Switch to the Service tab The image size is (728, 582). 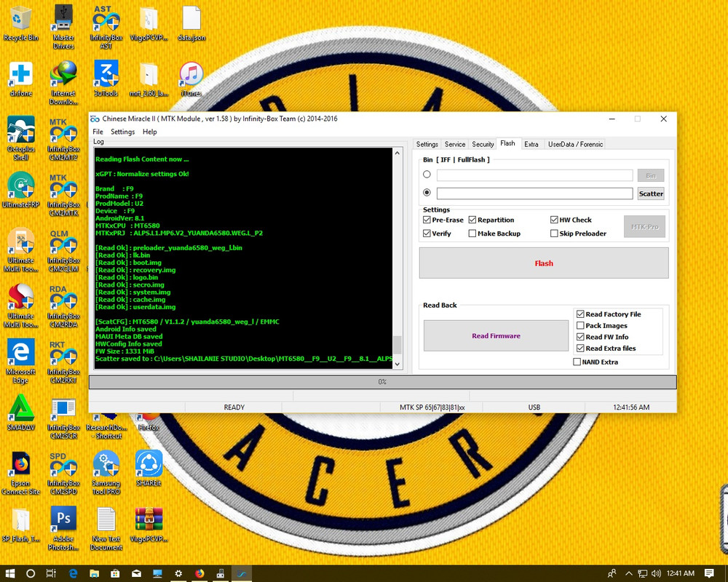454,144
